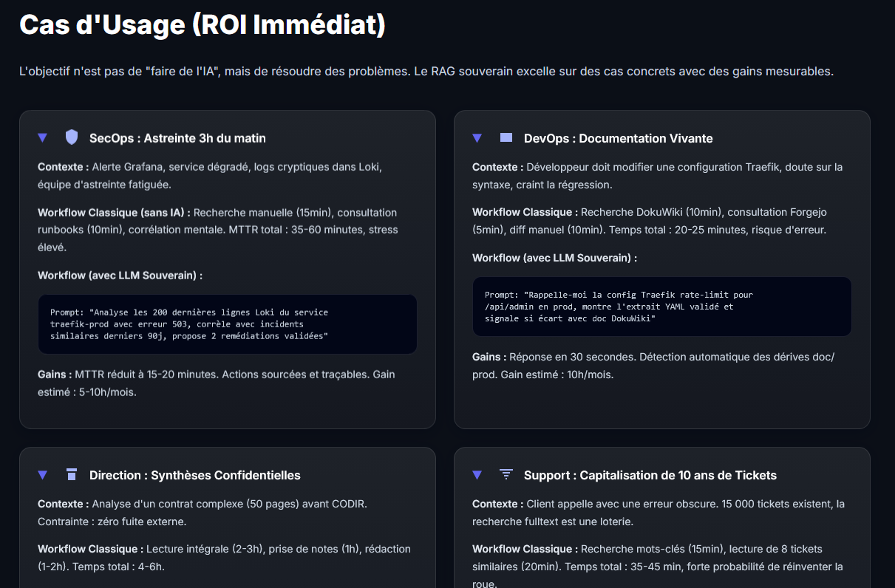
Task: Toggle the Support Capitalisation card triangle
Action: click(x=477, y=475)
